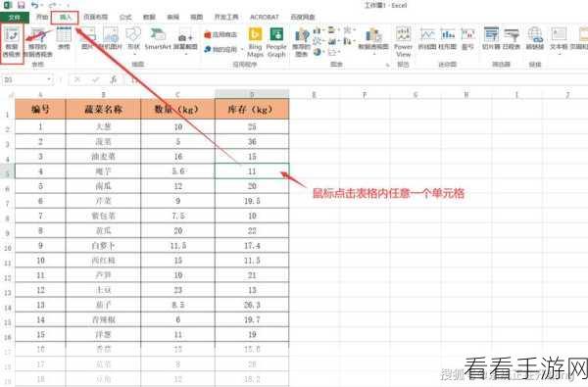Open Power View report
588x387 pixels.
(403, 42)
